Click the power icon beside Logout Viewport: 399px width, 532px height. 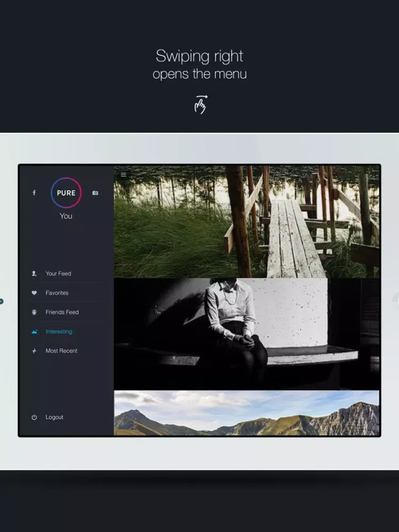click(x=34, y=417)
